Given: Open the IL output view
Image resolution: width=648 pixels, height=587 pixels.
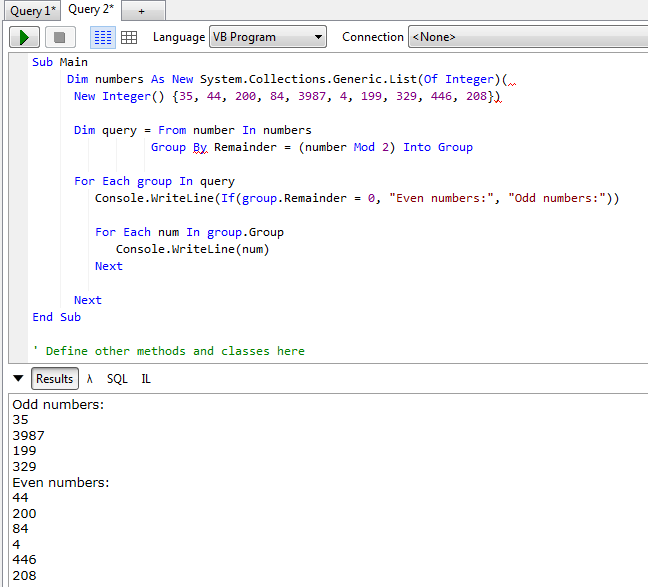Looking at the screenshot, I should pyautogui.click(x=146, y=379).
